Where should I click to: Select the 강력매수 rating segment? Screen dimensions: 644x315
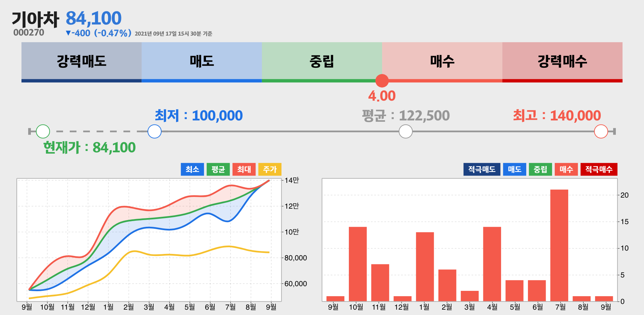(x=562, y=62)
